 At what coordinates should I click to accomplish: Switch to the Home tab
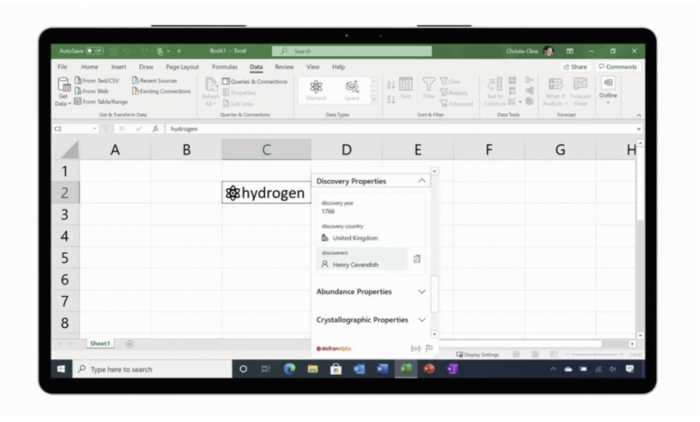pos(89,67)
